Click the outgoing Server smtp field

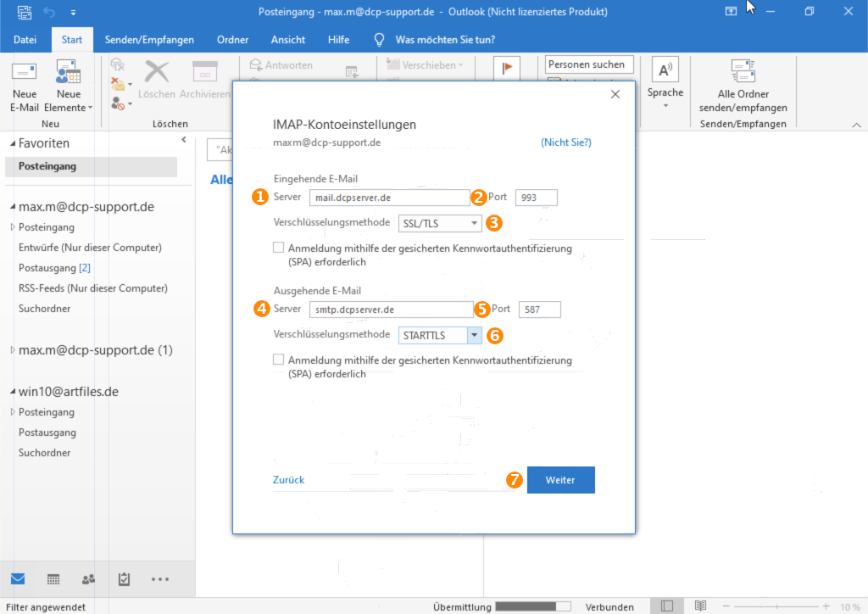point(391,310)
